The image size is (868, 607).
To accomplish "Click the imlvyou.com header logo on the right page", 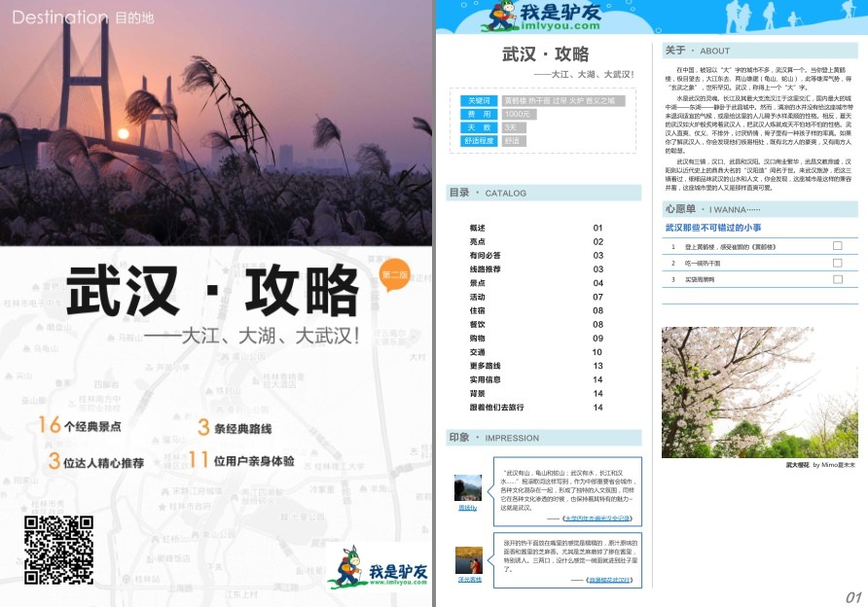I will 541,17.
